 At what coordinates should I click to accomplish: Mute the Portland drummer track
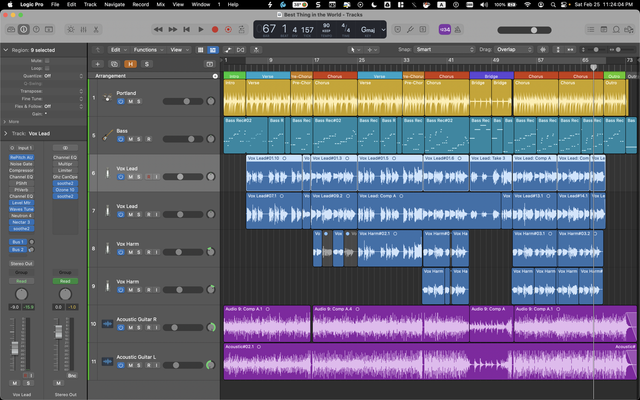pyautogui.click(x=131, y=101)
